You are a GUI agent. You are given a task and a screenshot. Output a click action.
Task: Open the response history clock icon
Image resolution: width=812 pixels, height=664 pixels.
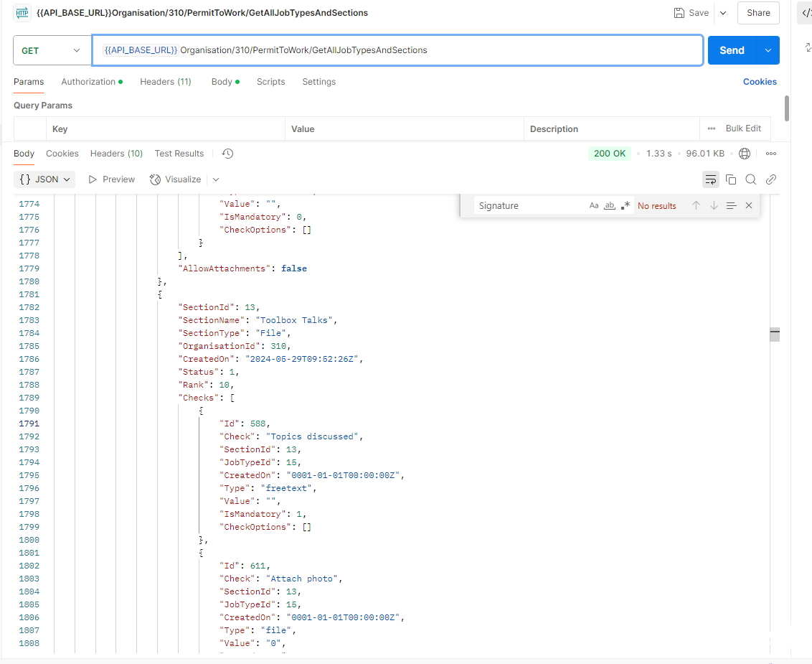(228, 154)
